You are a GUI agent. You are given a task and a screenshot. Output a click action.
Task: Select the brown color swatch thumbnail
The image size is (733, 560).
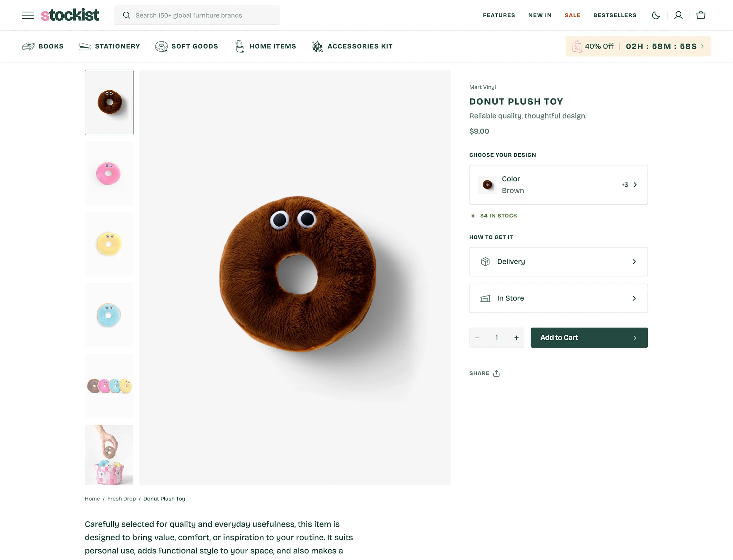point(487,185)
